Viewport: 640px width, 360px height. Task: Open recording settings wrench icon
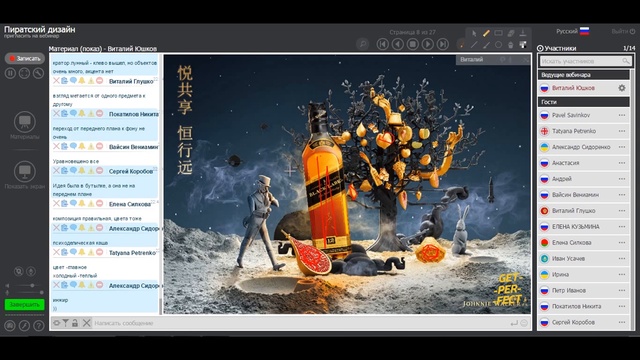coord(38,73)
